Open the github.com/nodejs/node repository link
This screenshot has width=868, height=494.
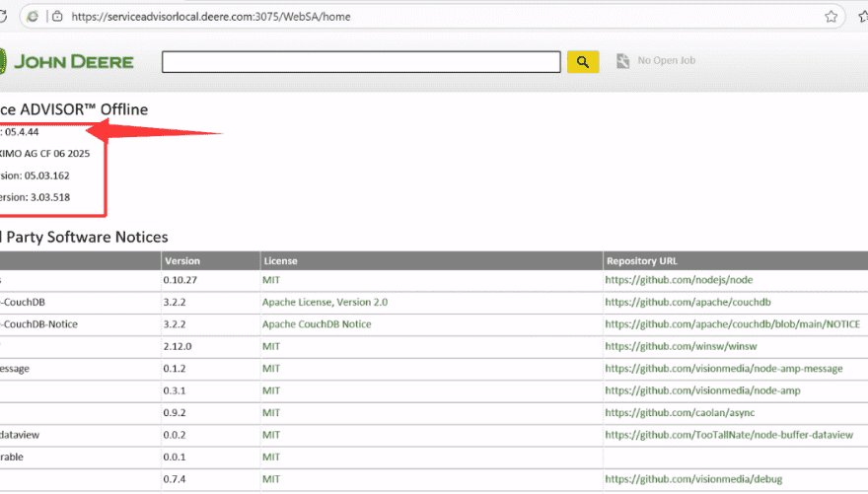point(679,280)
